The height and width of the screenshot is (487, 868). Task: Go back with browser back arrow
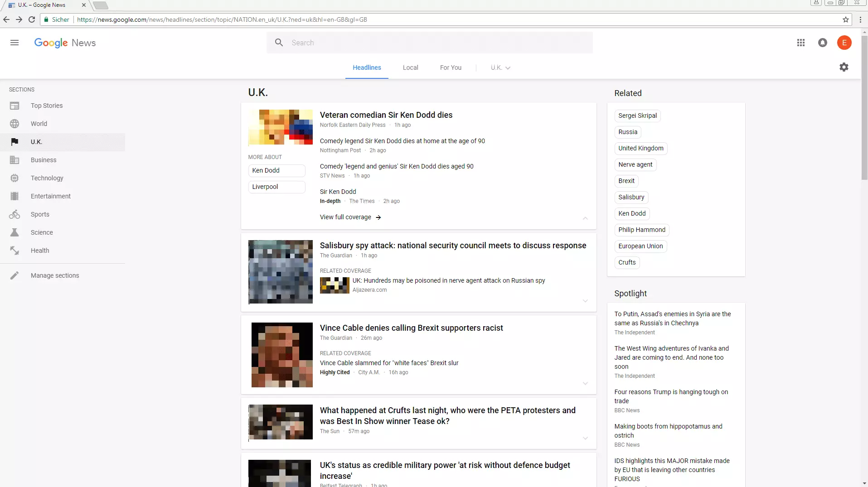click(x=6, y=19)
